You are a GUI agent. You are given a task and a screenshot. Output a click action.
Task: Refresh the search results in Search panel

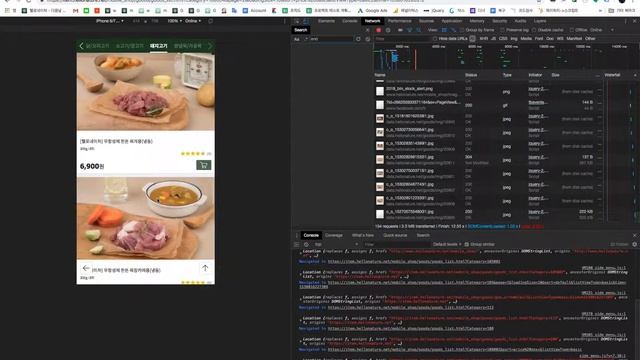point(358,39)
